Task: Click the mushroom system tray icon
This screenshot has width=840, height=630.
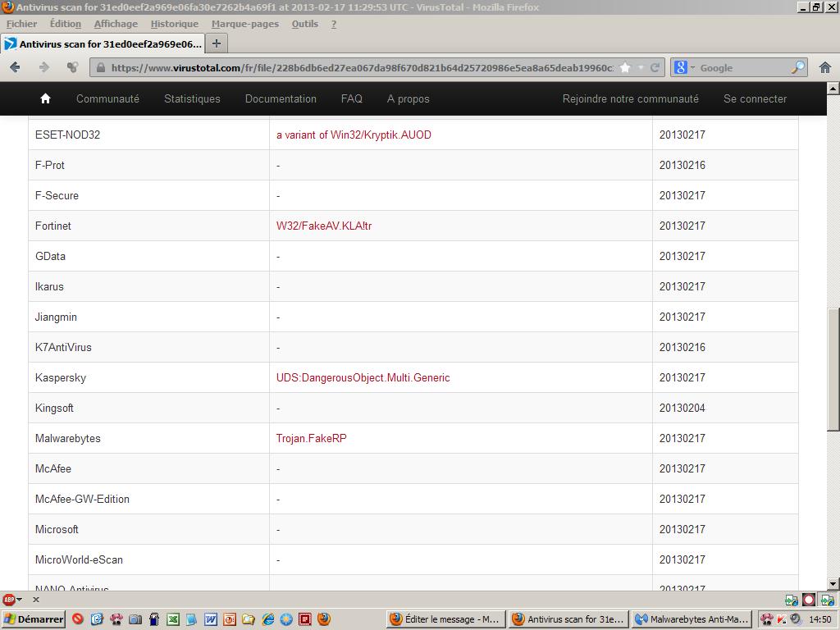Action: pos(767,619)
